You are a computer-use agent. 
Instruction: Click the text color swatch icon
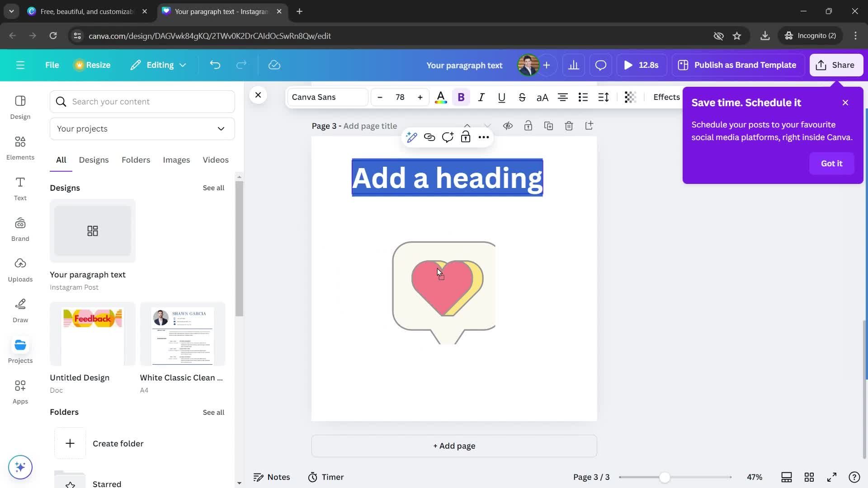point(441,97)
